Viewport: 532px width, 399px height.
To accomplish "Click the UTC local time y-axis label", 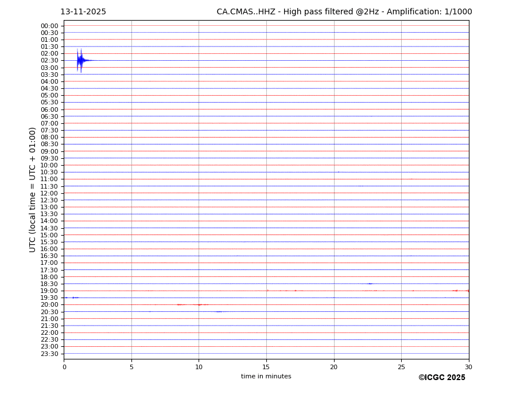I will [x=33, y=189].
